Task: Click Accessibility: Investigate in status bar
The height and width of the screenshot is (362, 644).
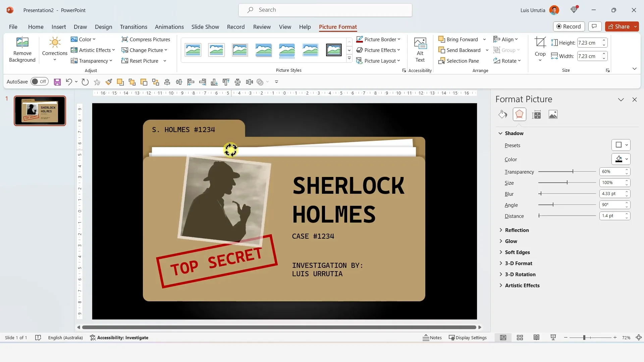Action: [x=119, y=338]
